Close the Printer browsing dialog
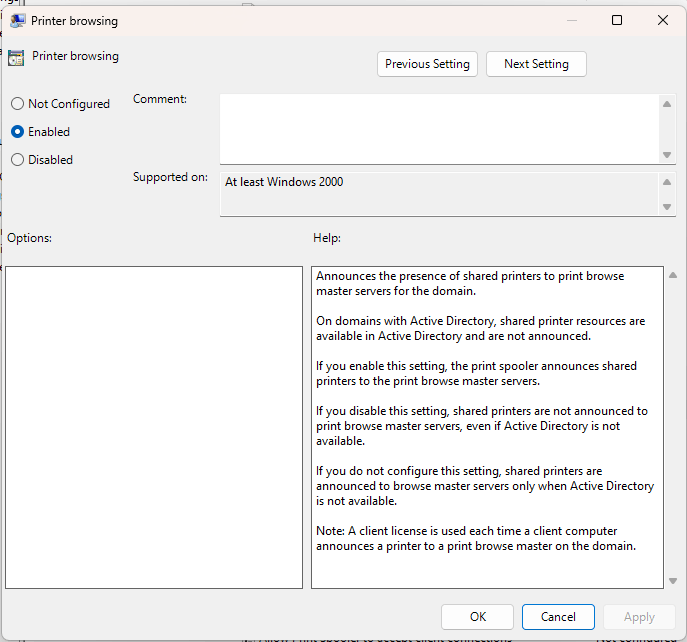This screenshot has width=687, height=642. point(663,20)
